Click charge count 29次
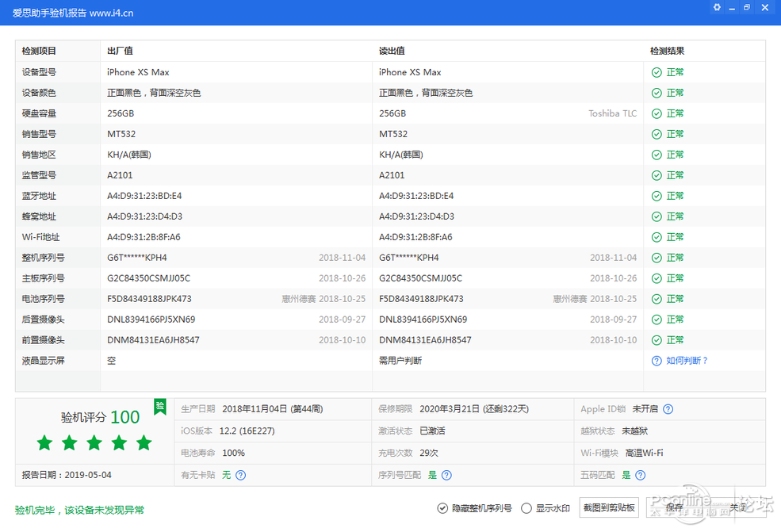The height and width of the screenshot is (532, 781). (x=428, y=453)
